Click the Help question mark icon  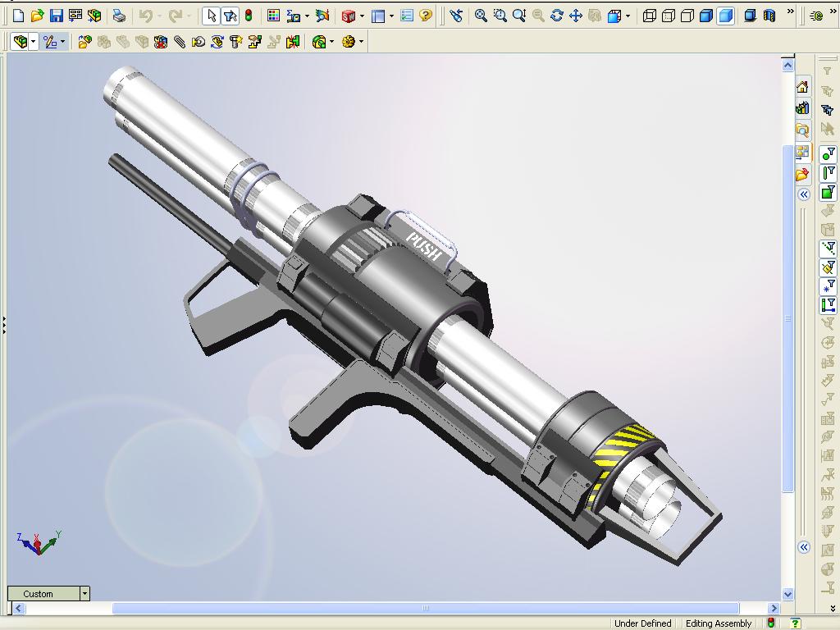(426, 16)
